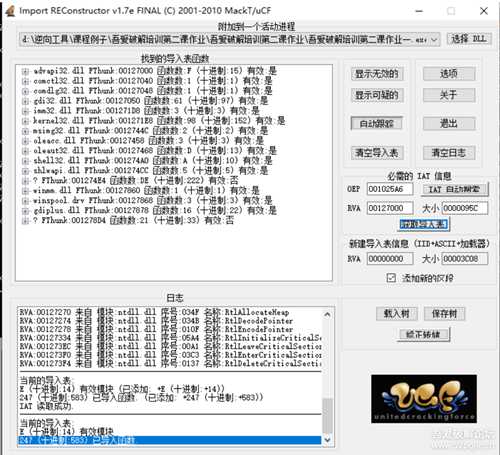Viewport: 500px width, 455px height.
Task: Click the uCF logo image
Action: tap(424, 399)
